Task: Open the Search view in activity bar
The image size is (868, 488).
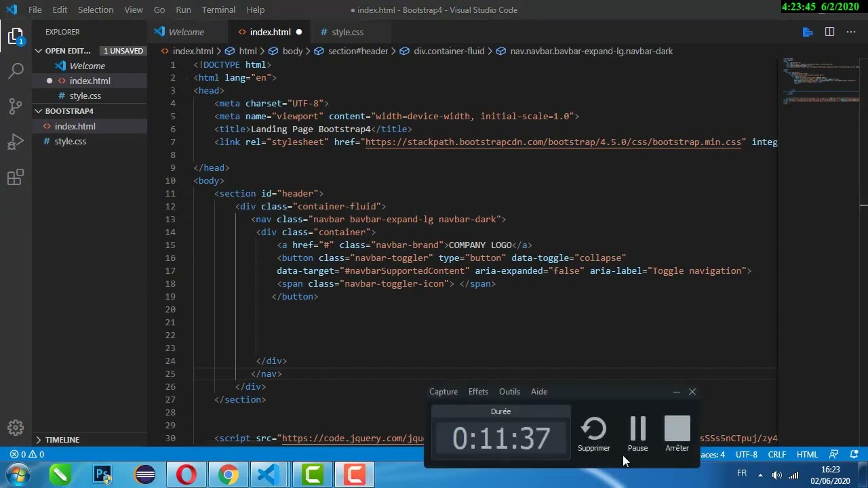Action: click(16, 70)
